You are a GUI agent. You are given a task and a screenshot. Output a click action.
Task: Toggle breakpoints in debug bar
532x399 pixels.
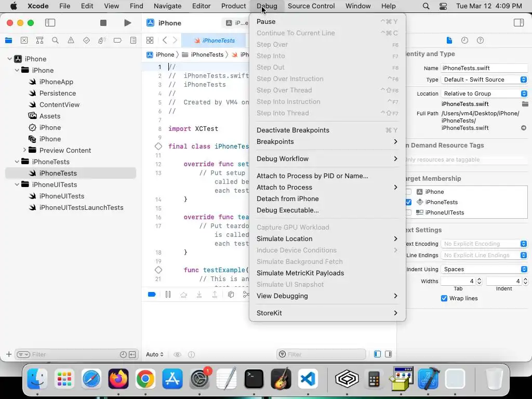pyautogui.click(x=152, y=295)
